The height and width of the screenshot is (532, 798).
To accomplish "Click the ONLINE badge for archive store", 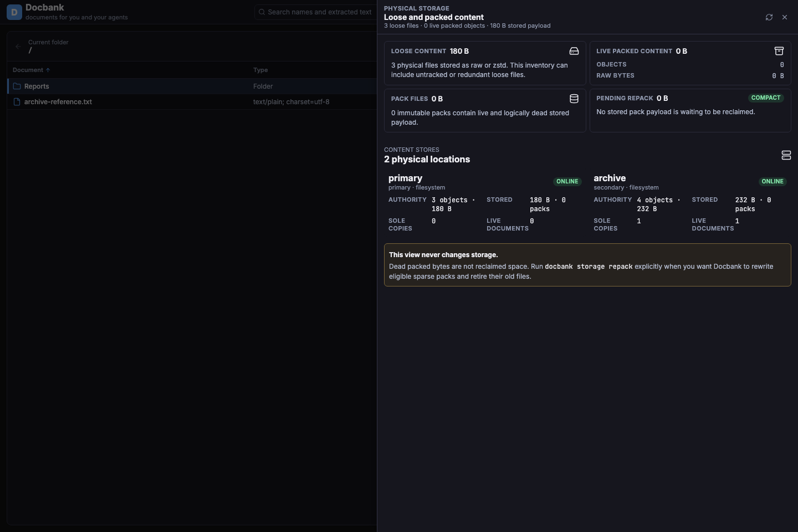I will pyautogui.click(x=773, y=181).
